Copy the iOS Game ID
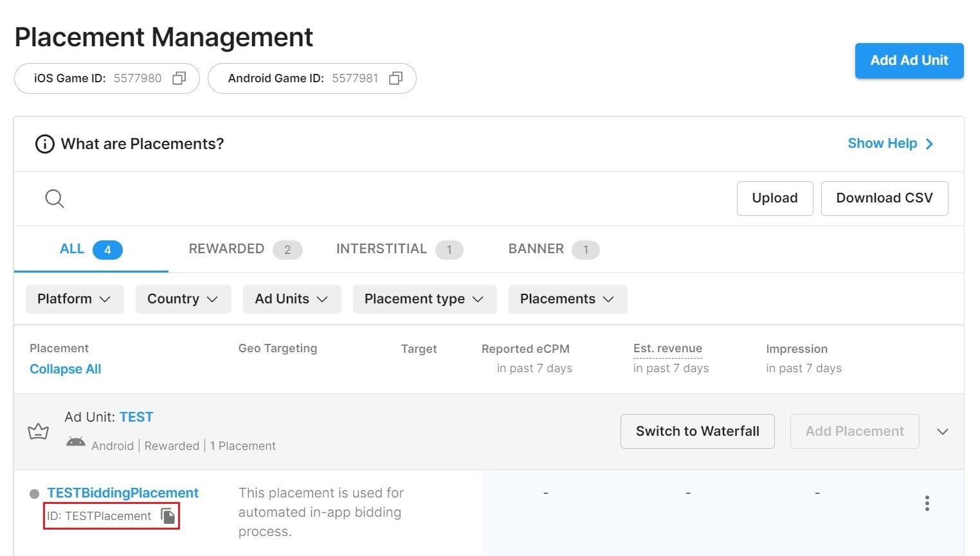980x556 pixels. click(179, 78)
